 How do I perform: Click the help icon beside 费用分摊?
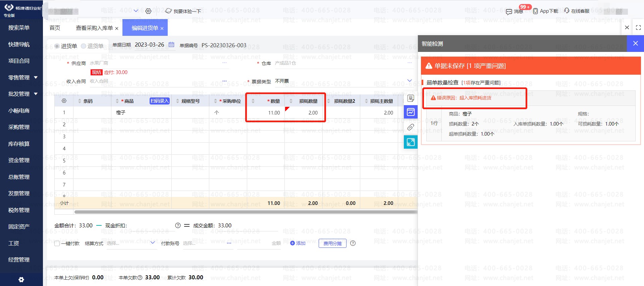pyautogui.click(x=353, y=243)
